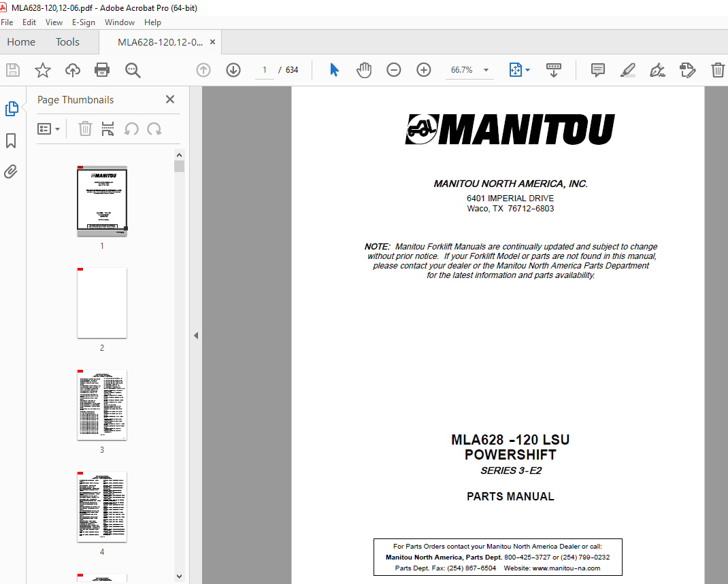728x584 pixels.
Task: Click the SERIES 3-E2 text
Action: (x=511, y=471)
